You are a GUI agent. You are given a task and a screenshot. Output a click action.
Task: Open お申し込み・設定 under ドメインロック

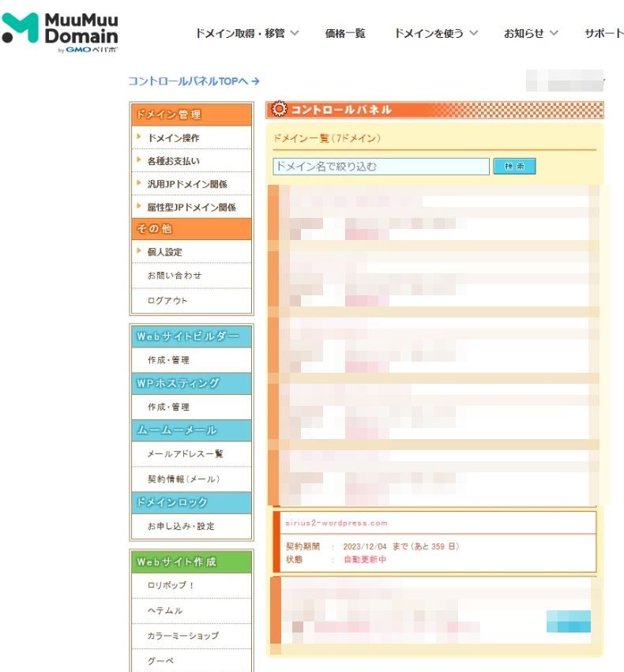[x=180, y=526]
